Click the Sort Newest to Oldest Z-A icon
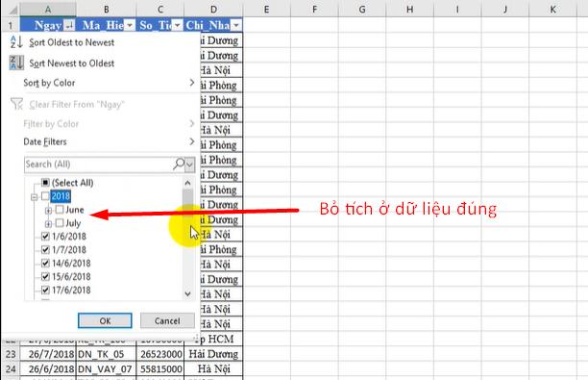The height and width of the screenshot is (380, 588). pos(16,63)
